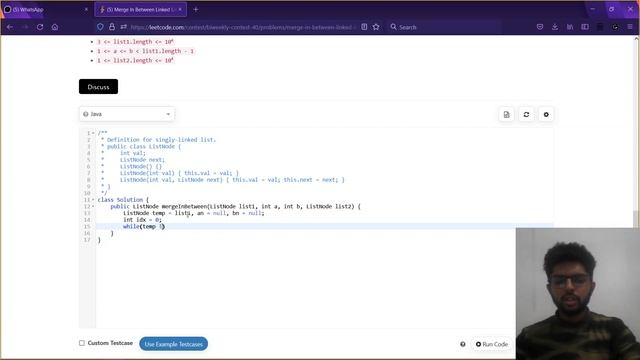Switch to the WhatsApp tab
The width and height of the screenshot is (640, 360).
[46, 9]
